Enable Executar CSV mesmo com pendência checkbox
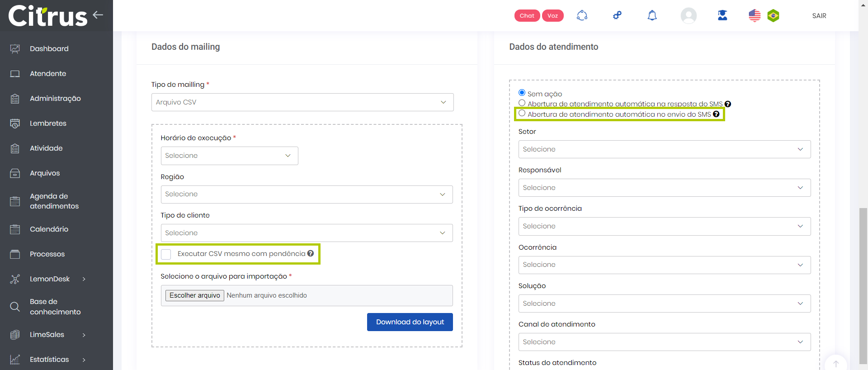Screen dimensions: 868x370 coord(166,254)
